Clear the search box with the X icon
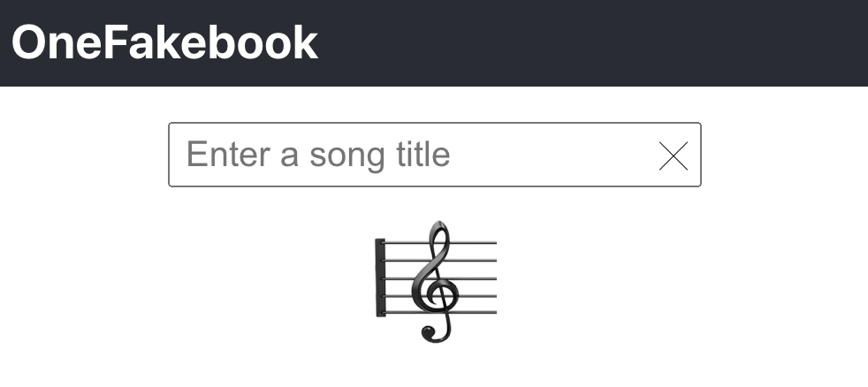Viewport: 868px width, 387px height. click(674, 156)
